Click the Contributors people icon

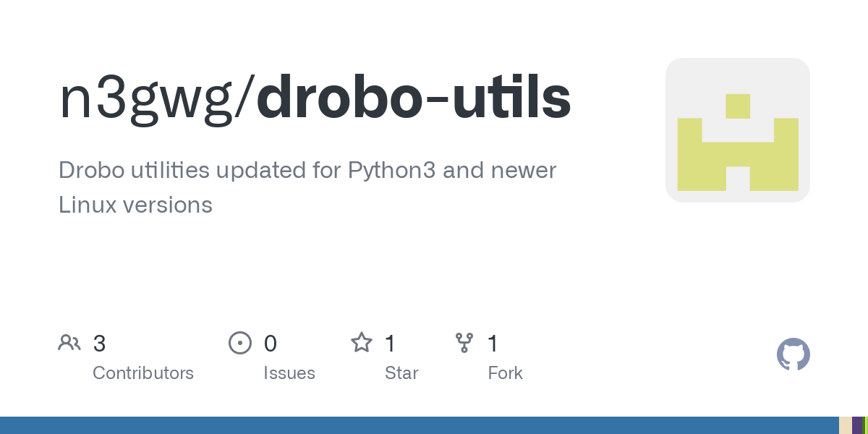click(69, 343)
